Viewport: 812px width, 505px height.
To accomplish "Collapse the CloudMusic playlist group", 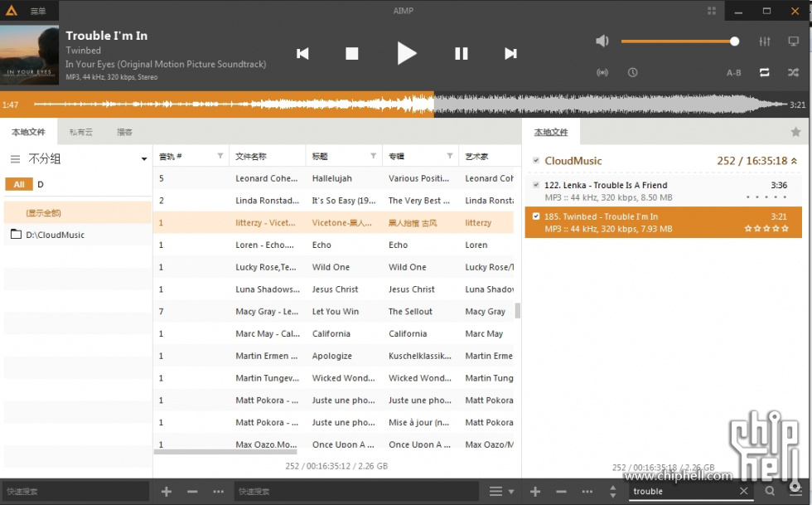I will [x=794, y=161].
